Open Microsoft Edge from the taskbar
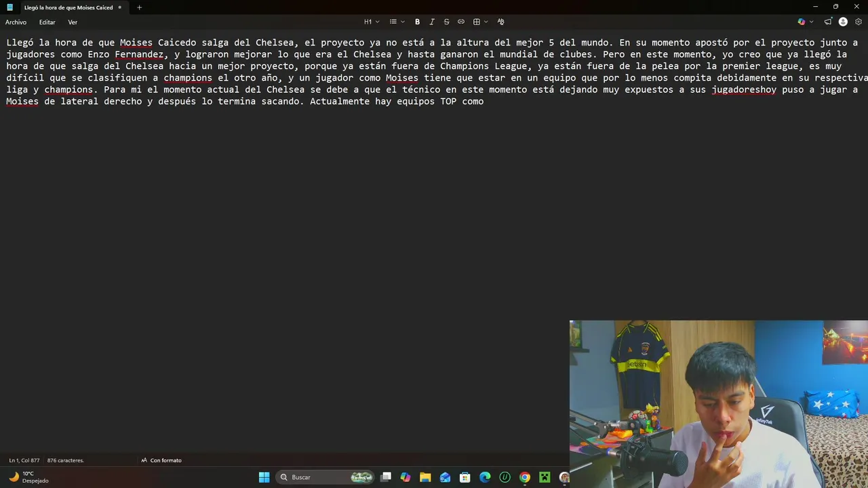This screenshot has width=868, height=488. tap(485, 477)
